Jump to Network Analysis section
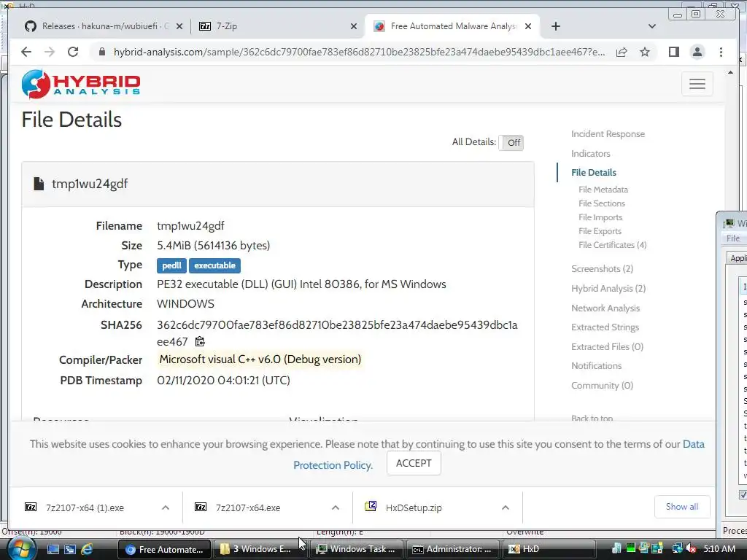Screen dimensions: 747x560 (605, 308)
